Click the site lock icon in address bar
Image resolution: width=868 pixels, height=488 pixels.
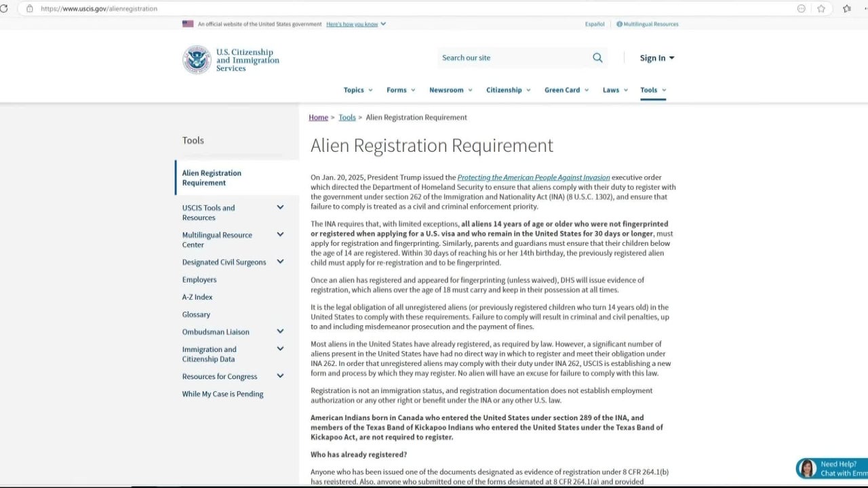pos(29,9)
